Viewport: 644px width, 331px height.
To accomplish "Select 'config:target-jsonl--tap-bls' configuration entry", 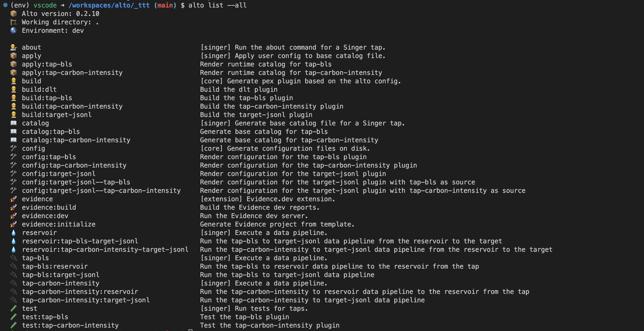I will [76, 181].
